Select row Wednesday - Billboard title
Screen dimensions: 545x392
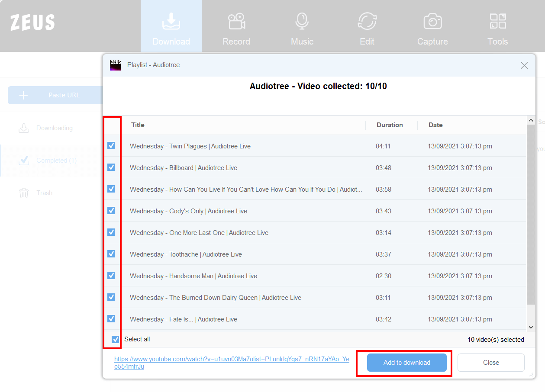tap(184, 168)
